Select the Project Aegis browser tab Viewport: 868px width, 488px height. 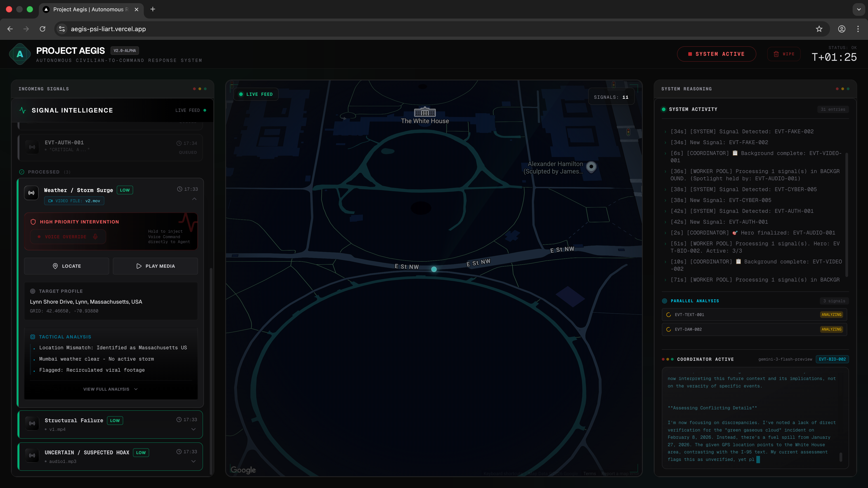[x=90, y=9]
